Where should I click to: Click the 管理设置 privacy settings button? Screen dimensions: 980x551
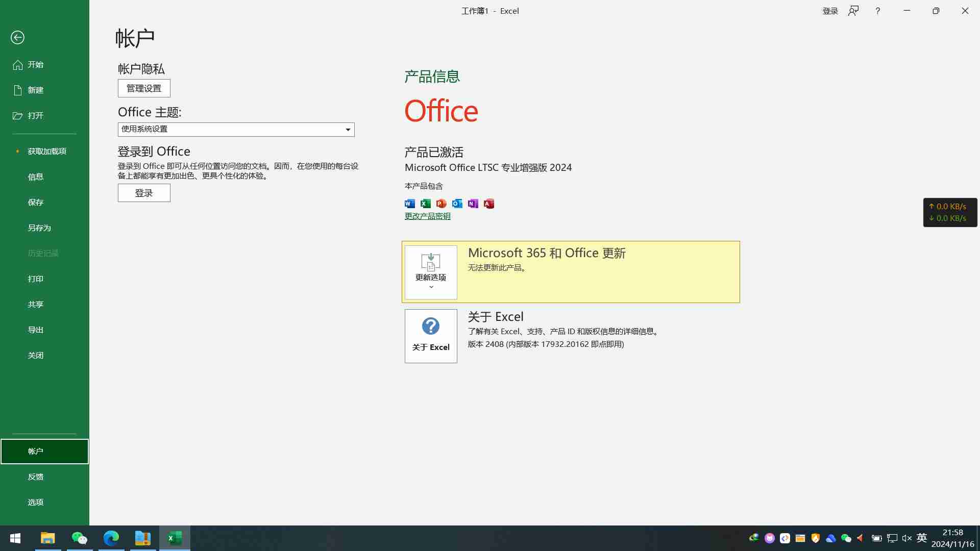coord(144,88)
